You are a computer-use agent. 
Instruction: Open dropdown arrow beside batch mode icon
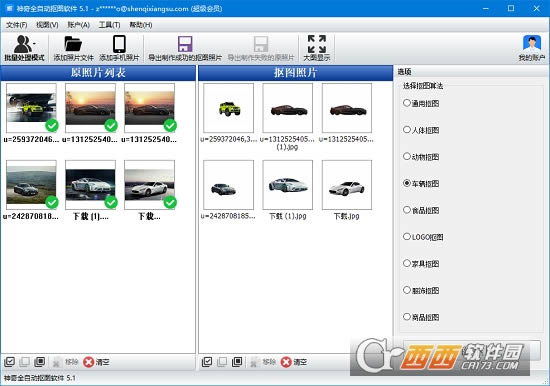(34, 44)
